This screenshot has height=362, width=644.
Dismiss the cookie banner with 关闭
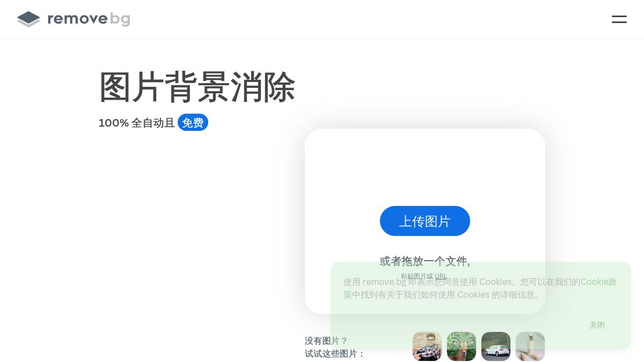click(x=597, y=325)
